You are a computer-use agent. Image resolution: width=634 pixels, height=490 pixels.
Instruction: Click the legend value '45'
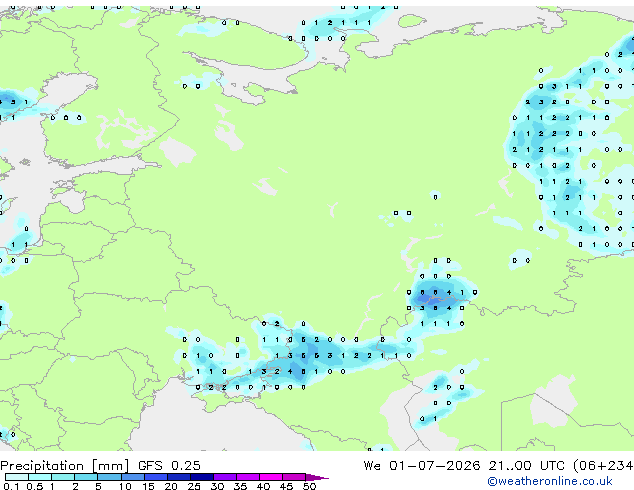click(x=286, y=486)
